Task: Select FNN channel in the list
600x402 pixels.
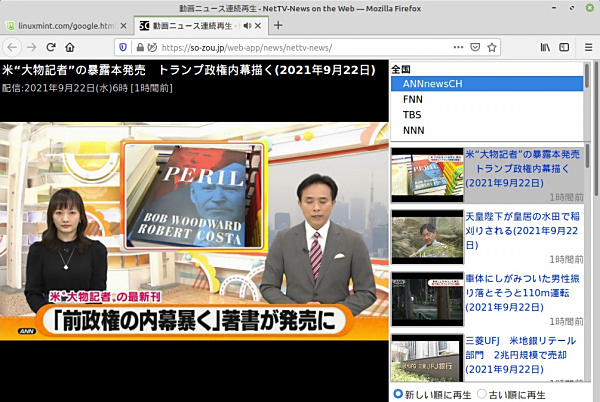Action: point(487,99)
